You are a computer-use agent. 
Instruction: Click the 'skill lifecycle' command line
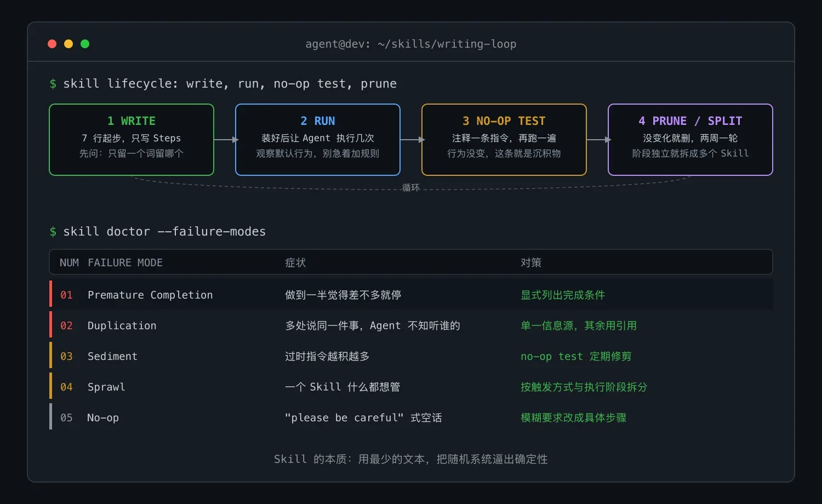point(223,83)
